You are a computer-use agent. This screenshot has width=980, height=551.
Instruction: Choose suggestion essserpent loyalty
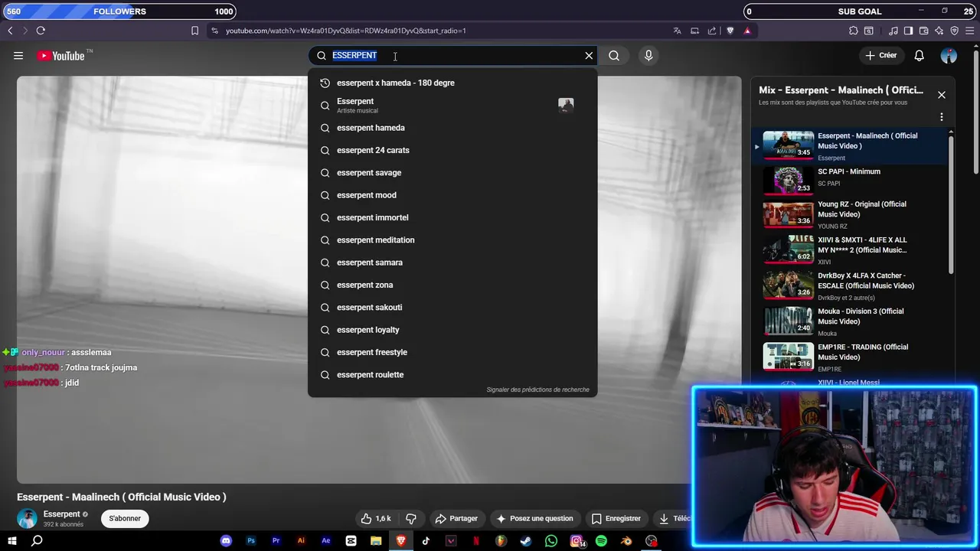click(x=452, y=330)
